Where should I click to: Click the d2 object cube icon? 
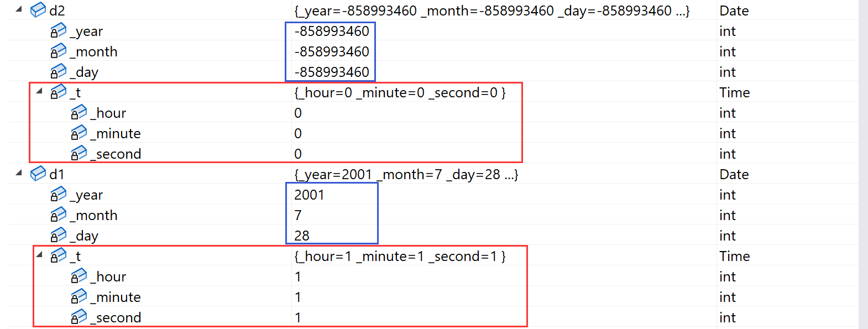pos(38,10)
